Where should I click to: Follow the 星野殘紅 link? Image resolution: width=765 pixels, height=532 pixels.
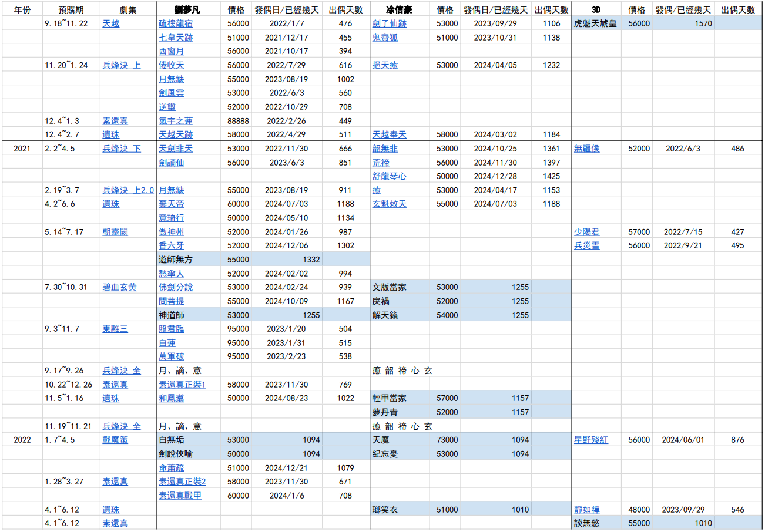(x=591, y=440)
